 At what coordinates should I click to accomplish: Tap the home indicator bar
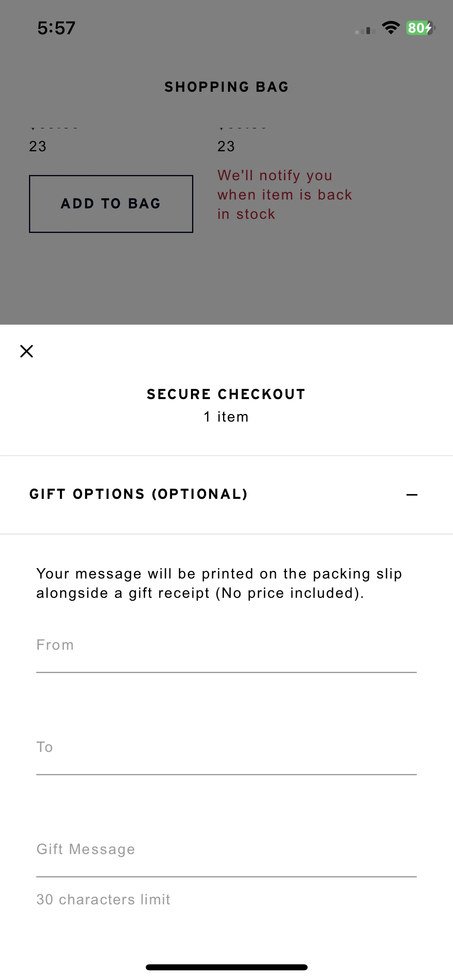pos(227,967)
